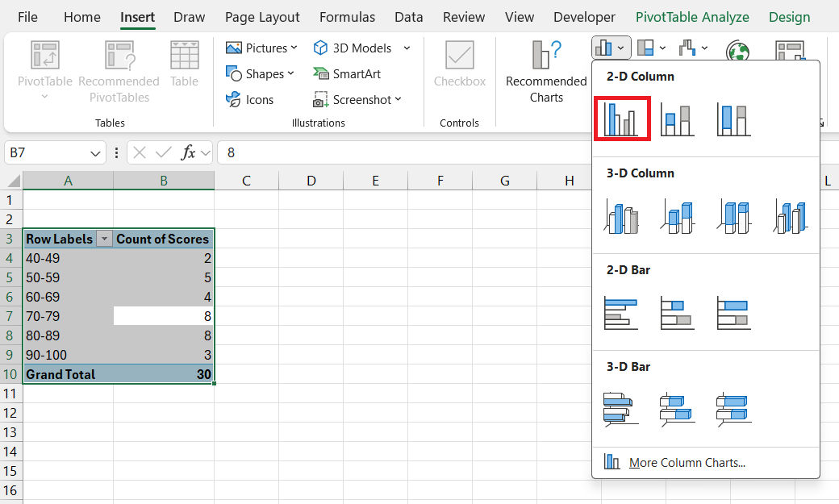Click the cell labeled 70-79
This screenshot has height=504, width=839.
68,316
